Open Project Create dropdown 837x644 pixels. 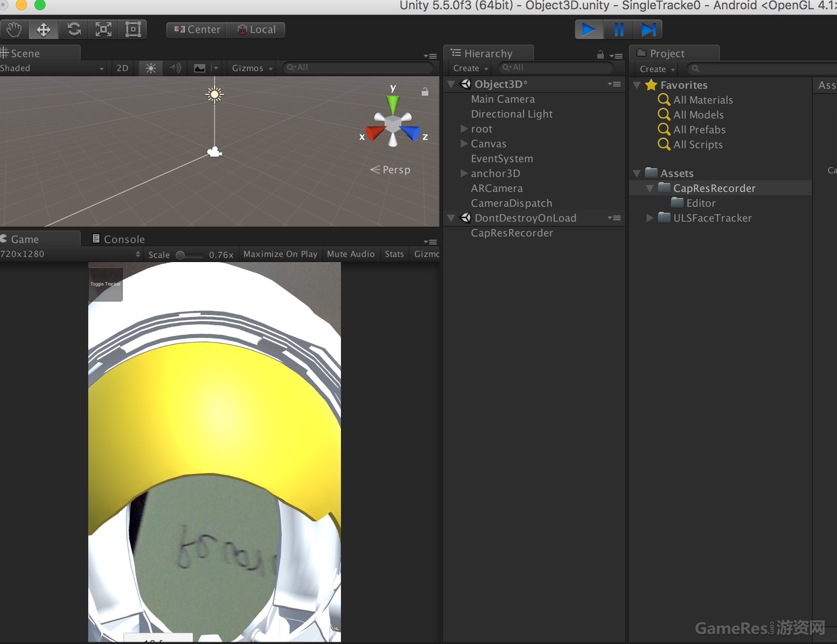coord(657,69)
